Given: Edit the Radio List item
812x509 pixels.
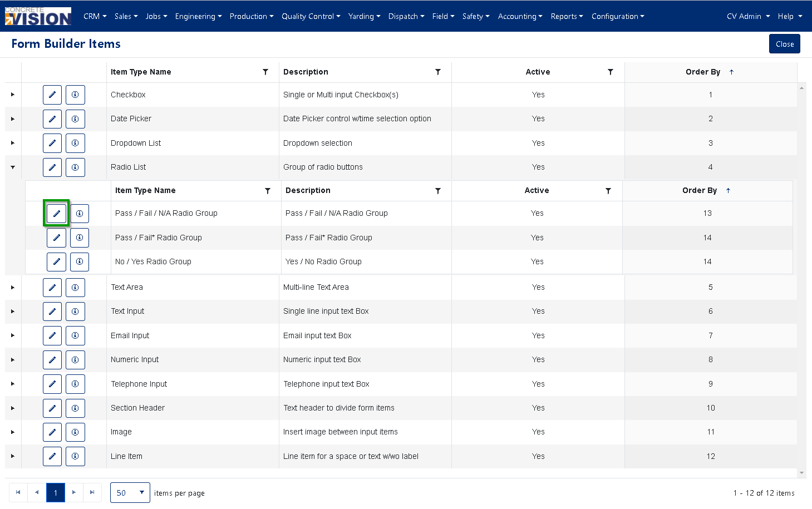Looking at the screenshot, I should [52, 167].
